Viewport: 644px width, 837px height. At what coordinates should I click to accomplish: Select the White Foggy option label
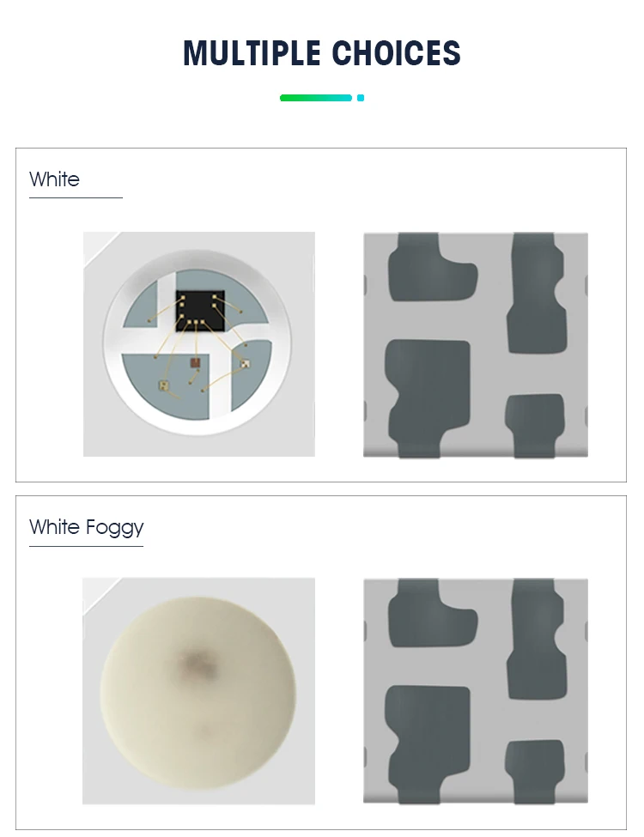click(x=87, y=528)
